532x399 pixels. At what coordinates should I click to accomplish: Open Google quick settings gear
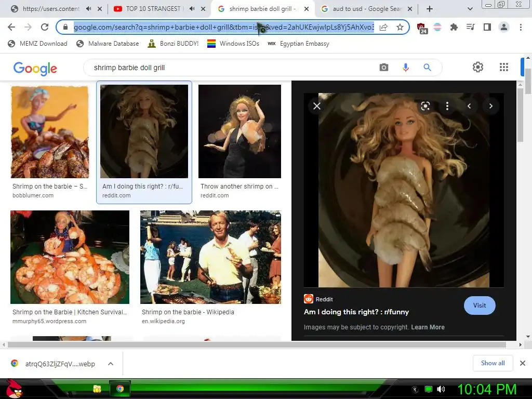click(478, 67)
